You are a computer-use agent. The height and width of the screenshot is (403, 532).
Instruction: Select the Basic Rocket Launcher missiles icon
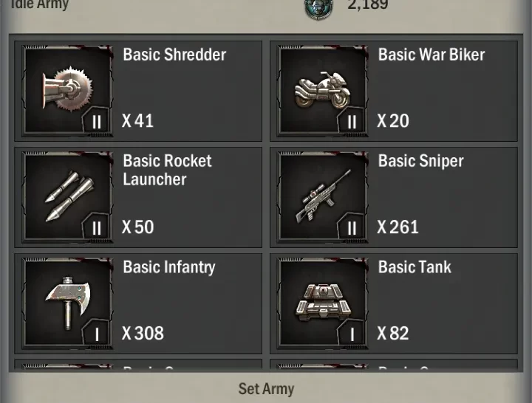click(67, 197)
